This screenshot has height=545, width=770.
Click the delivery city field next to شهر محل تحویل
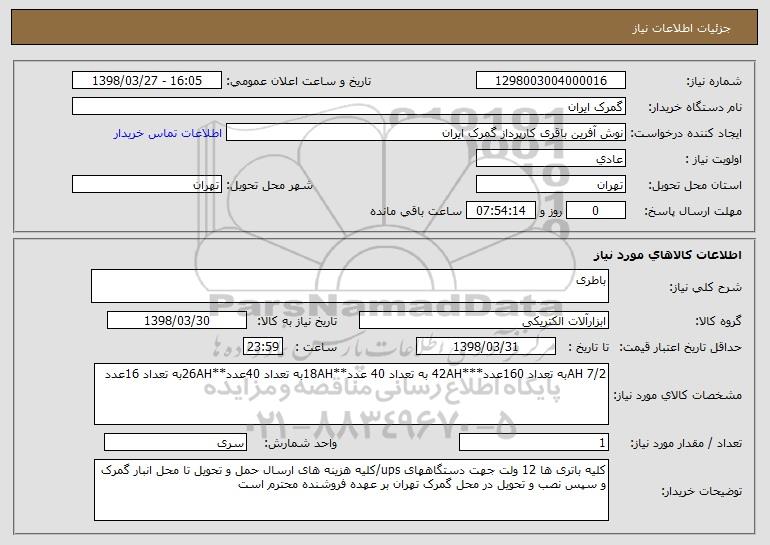[147, 185]
